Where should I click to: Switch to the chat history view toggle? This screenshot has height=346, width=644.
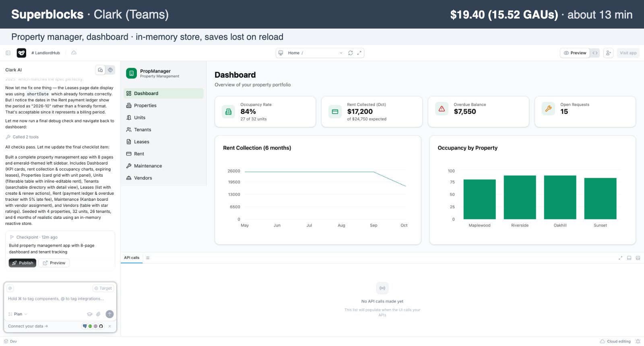point(100,70)
